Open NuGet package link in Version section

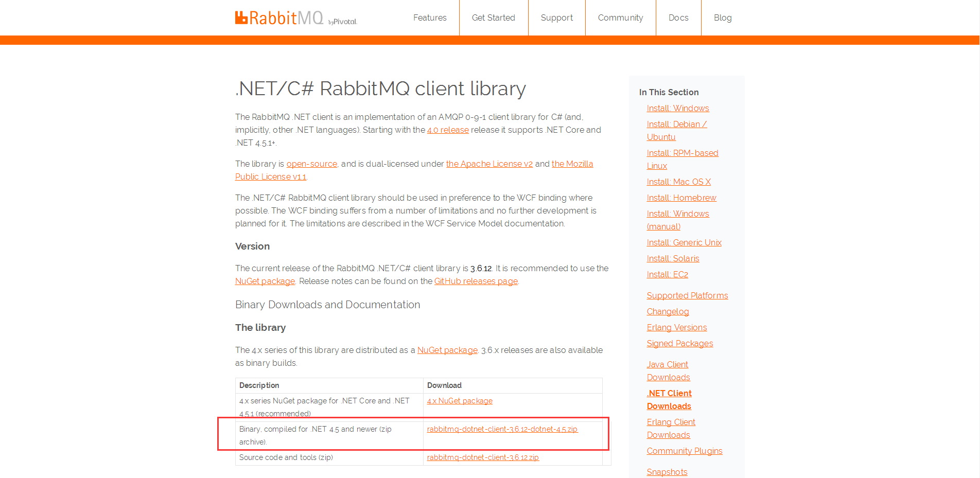(x=265, y=281)
